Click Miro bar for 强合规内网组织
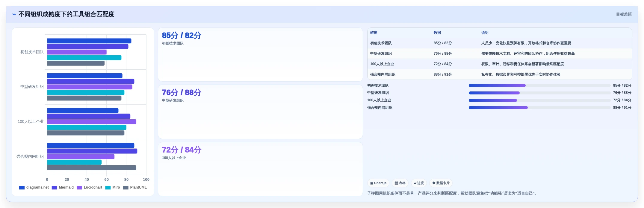 (74, 162)
